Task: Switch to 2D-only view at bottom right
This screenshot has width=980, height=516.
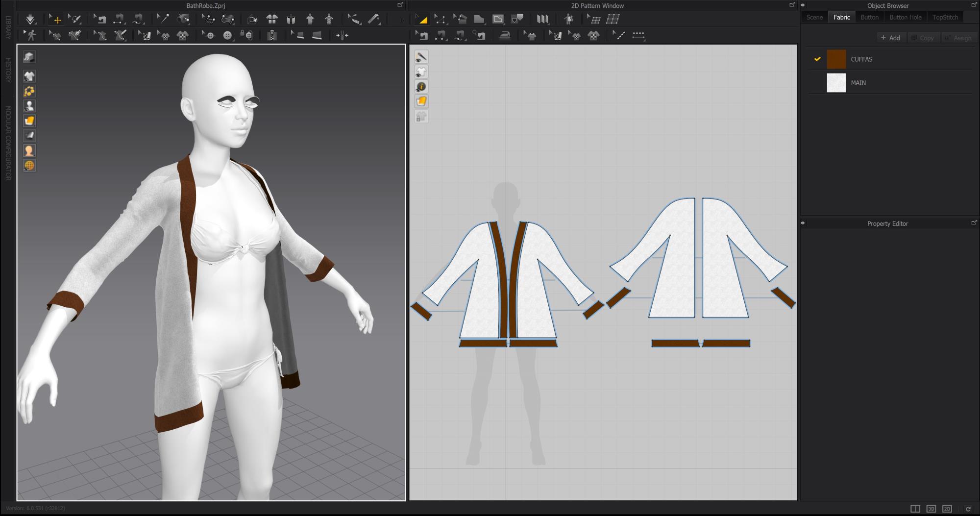Action: pyautogui.click(x=947, y=509)
